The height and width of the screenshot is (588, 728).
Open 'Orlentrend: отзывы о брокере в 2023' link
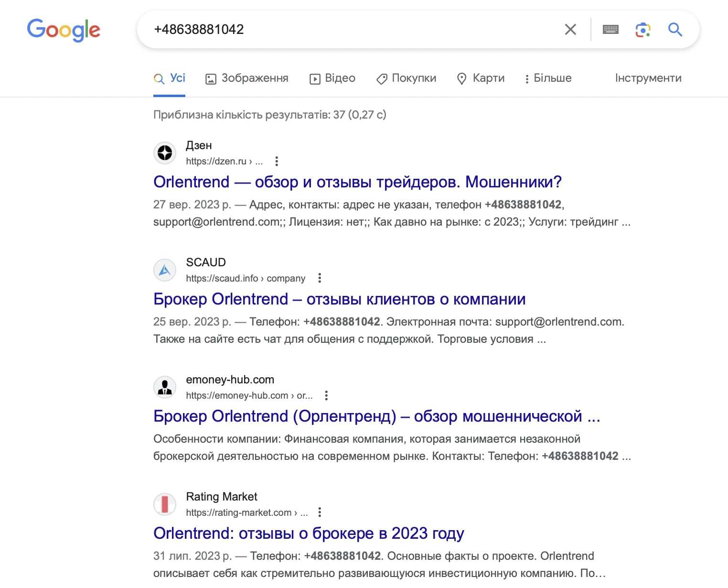309,534
